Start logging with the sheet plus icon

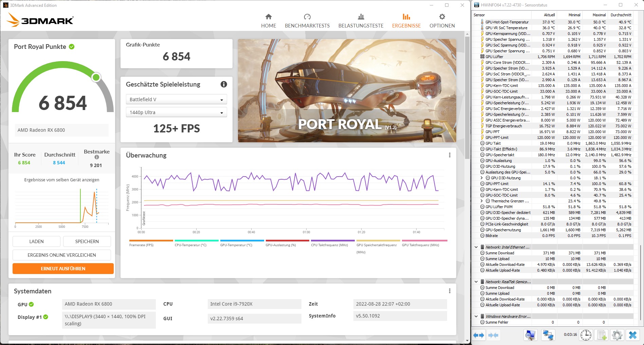602,335
